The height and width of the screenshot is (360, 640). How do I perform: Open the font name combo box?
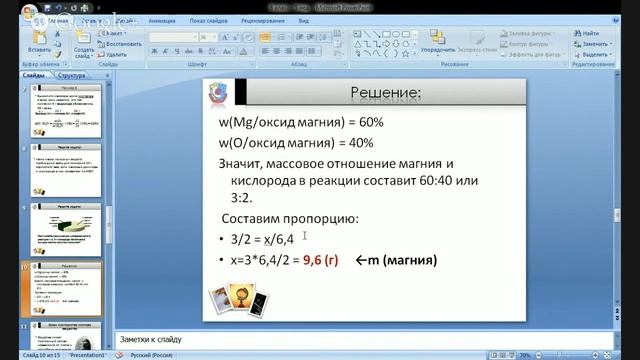[x=173, y=38]
